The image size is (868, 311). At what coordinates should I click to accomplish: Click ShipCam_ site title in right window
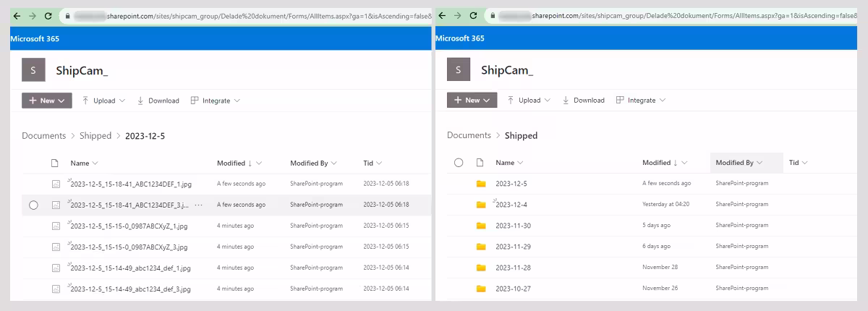507,70
